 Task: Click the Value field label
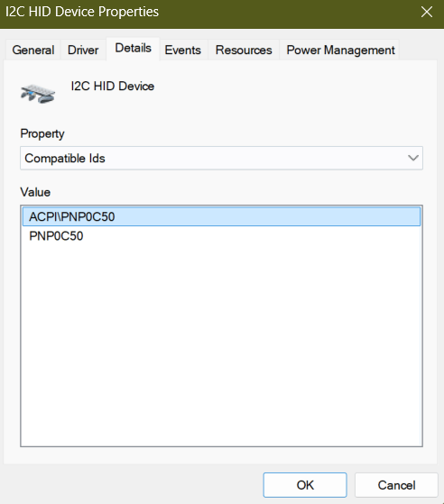[x=35, y=192]
